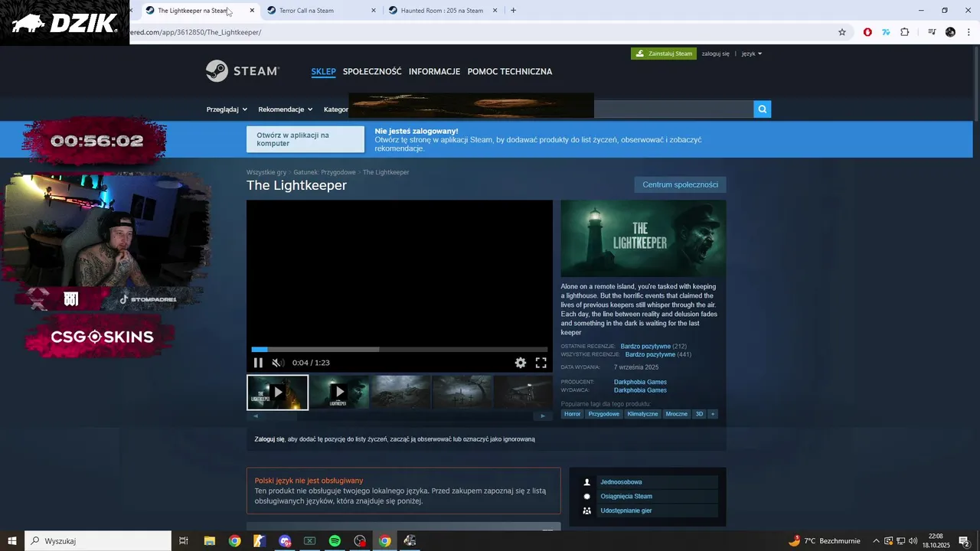Expand Rekomendacje dropdown

coord(286,109)
